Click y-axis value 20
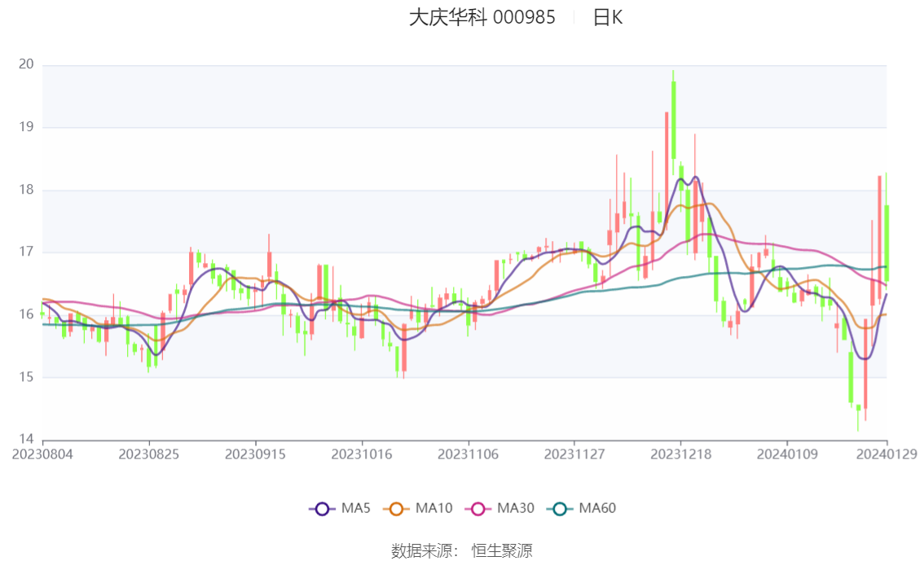924x561 pixels. (27, 64)
